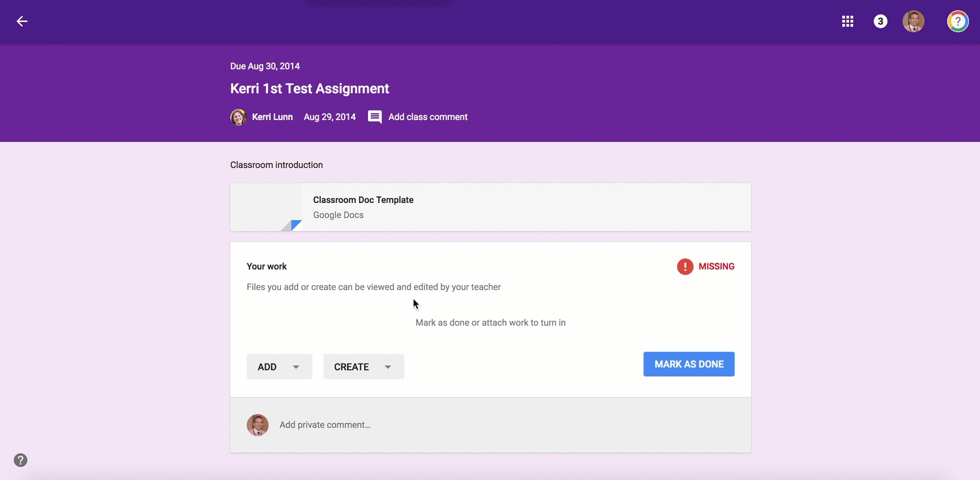
Task: Click the Kerri Lunn teacher name
Action: (272, 117)
